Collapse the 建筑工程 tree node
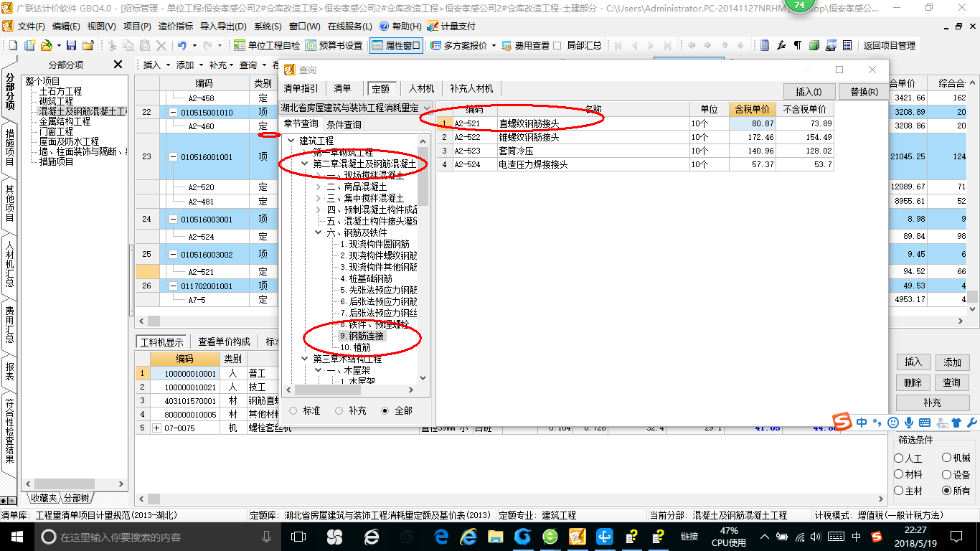Image resolution: width=980 pixels, height=551 pixels. tap(291, 141)
